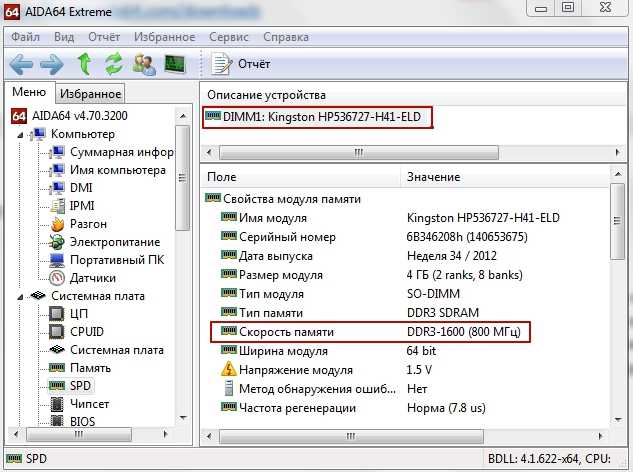Open the Сервис menu
This screenshot has height=472, width=633.
(228, 37)
